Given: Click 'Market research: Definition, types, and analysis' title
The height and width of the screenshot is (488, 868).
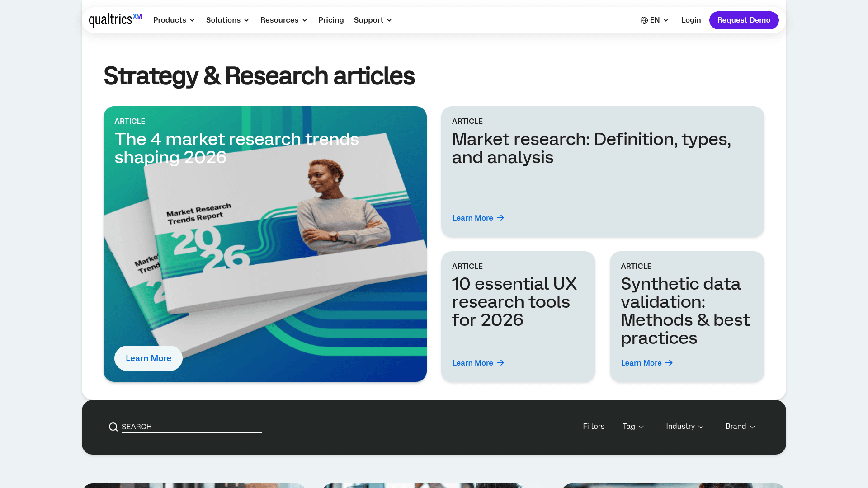Looking at the screenshot, I should click(x=591, y=148).
